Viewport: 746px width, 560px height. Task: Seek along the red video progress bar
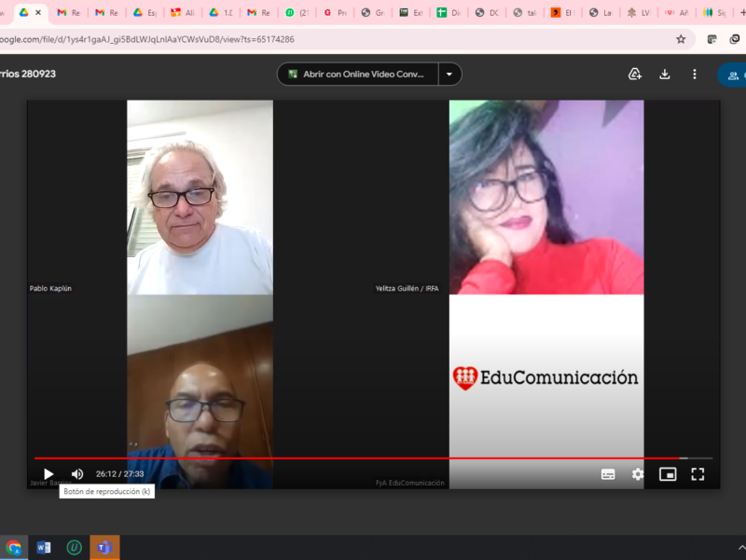click(x=357, y=458)
